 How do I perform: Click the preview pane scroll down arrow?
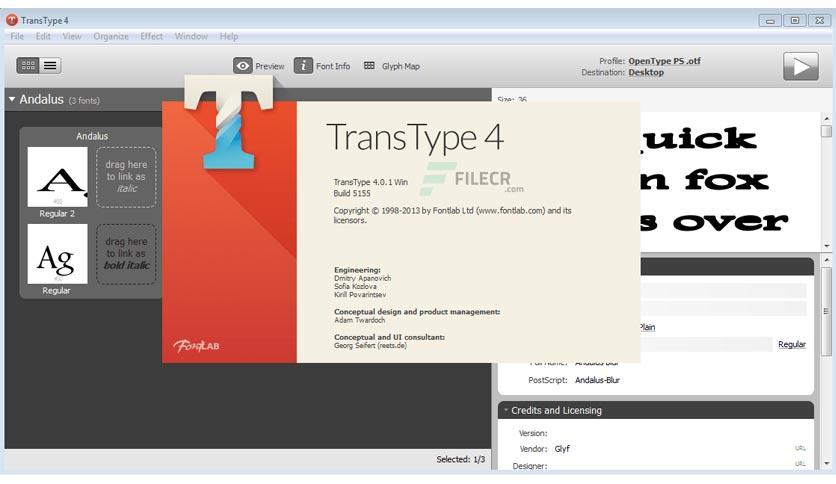coord(826,246)
